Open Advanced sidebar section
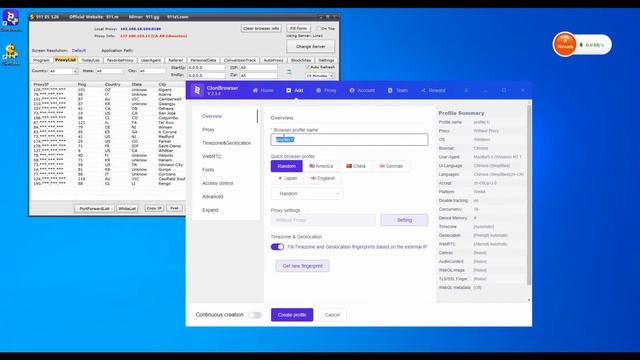Image resolution: width=640 pixels, height=360 pixels. click(213, 197)
